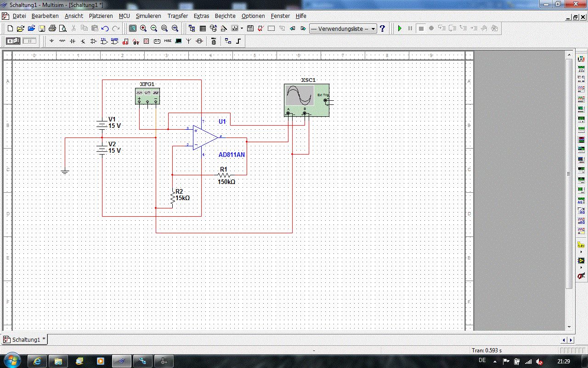Run the simulation with green play button
The height and width of the screenshot is (368, 588).
(400, 29)
